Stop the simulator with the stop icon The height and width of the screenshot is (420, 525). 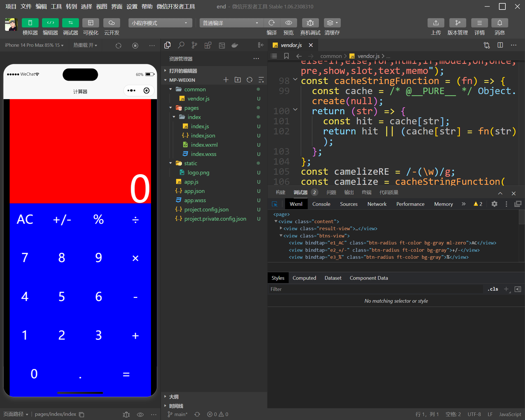point(135,45)
